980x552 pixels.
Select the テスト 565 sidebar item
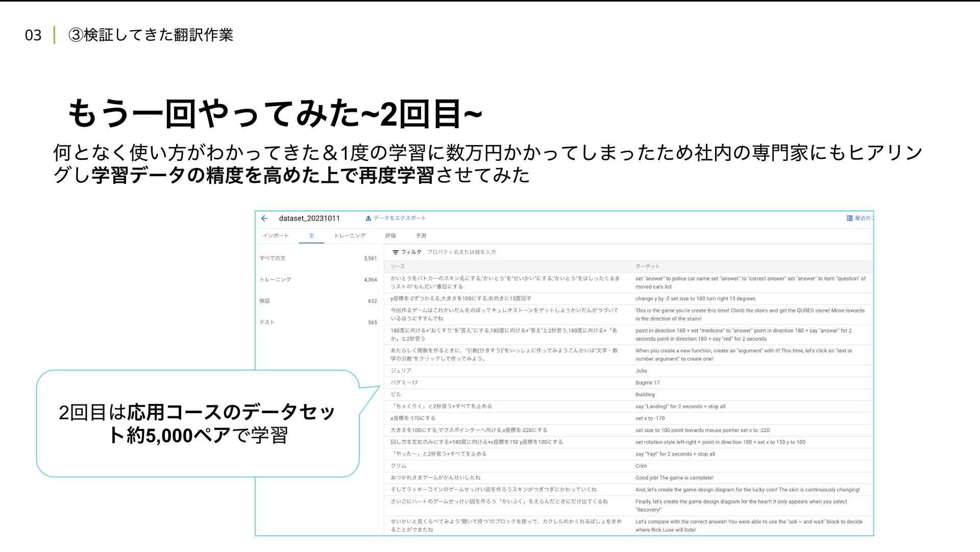click(x=267, y=322)
